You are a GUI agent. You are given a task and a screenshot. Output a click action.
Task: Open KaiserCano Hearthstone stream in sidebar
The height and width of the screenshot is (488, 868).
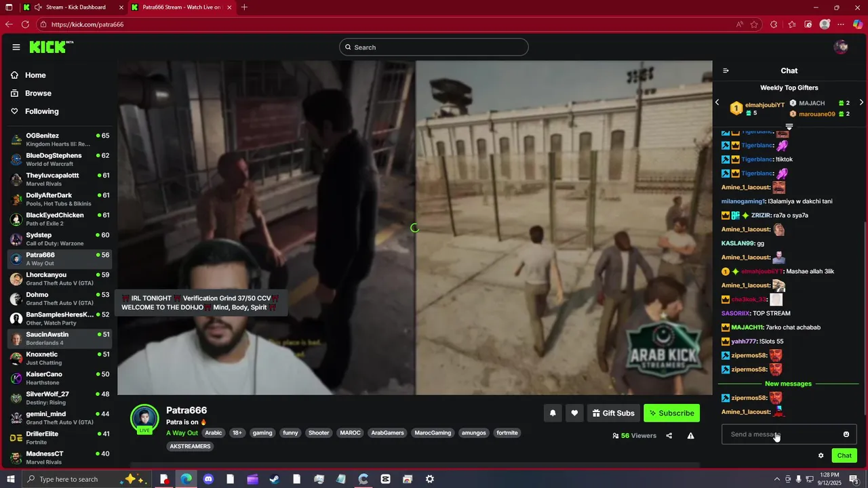[x=60, y=378]
